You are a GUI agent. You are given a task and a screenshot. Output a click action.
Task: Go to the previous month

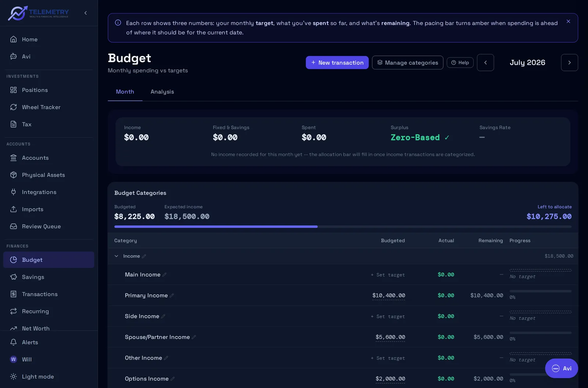click(485, 62)
